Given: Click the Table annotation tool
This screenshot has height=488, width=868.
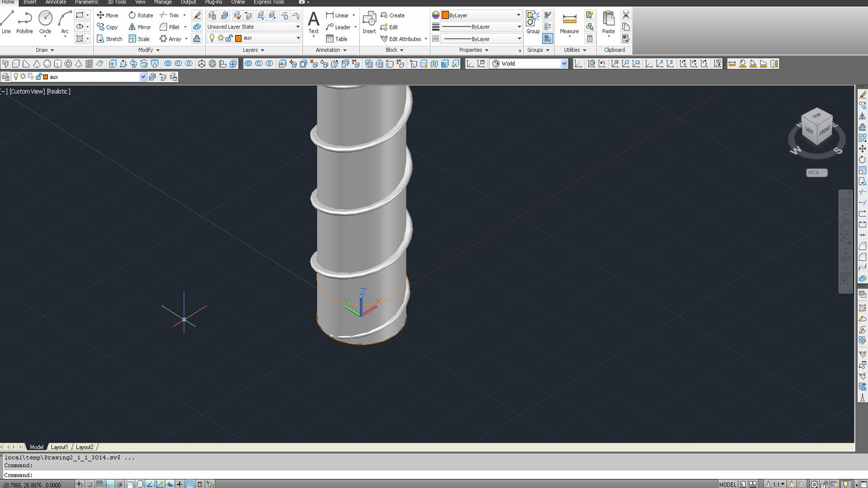Looking at the screenshot, I should (337, 39).
